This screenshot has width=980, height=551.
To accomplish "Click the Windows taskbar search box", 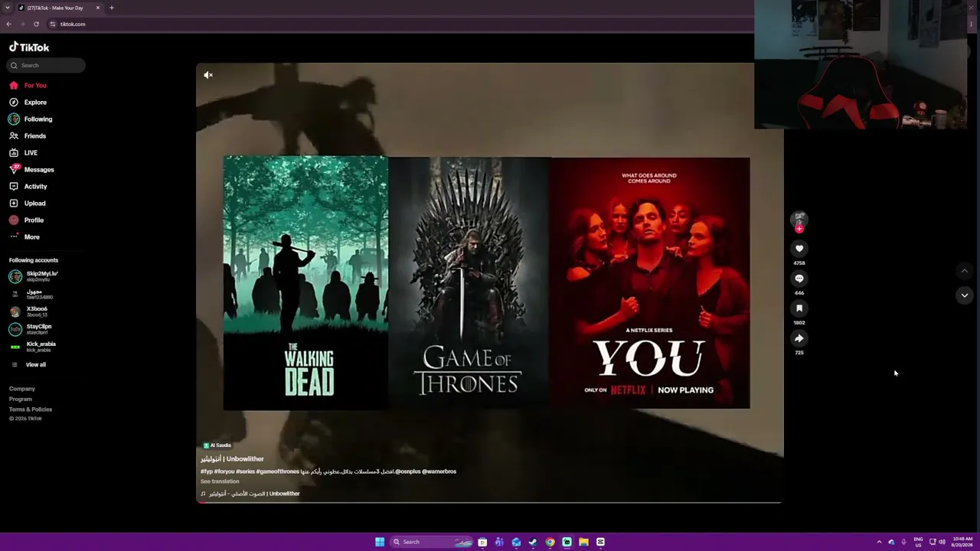I will (x=432, y=542).
